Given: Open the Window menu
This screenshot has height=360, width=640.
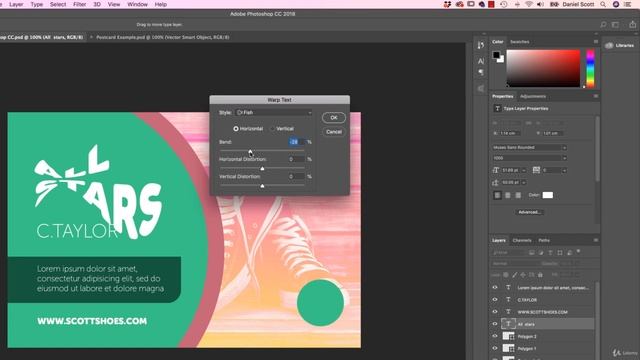Looking at the screenshot, I should 137,4.
